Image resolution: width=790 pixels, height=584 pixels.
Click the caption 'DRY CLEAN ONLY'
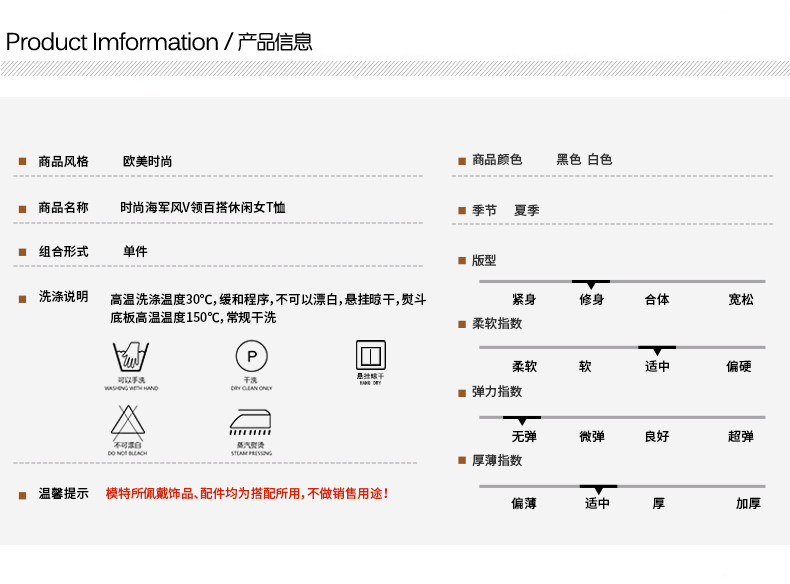point(251,388)
